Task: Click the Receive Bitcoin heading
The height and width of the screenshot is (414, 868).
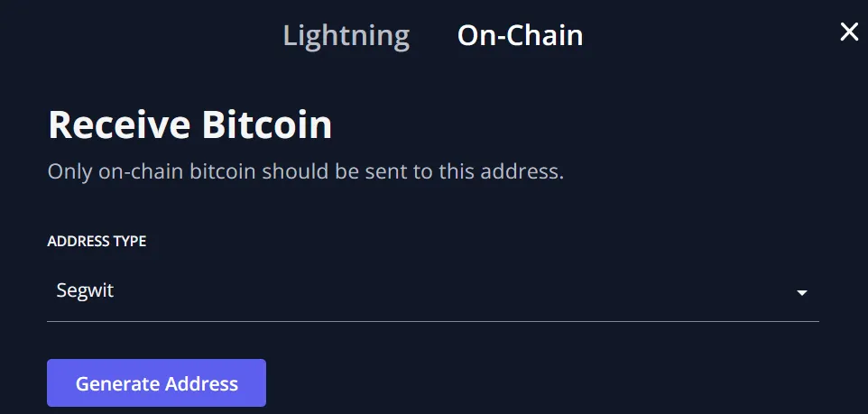Action: point(189,125)
